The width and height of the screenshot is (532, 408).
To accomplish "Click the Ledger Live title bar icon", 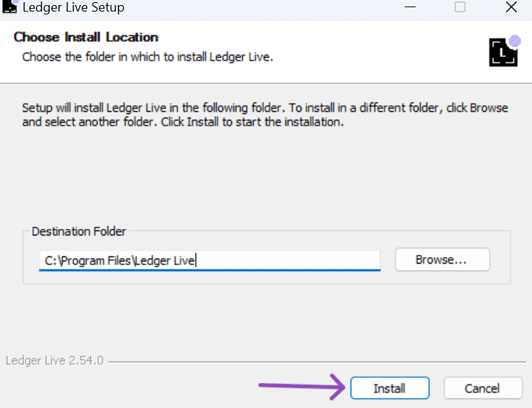I will click(9, 6).
